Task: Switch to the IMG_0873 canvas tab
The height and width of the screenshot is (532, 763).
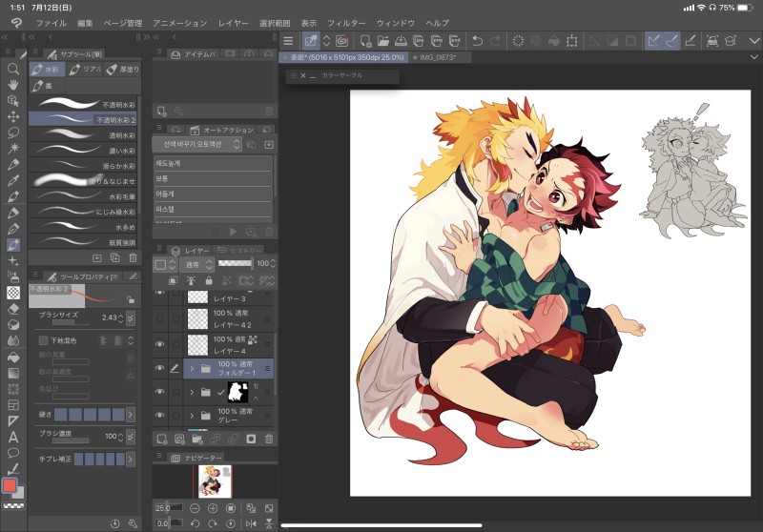Action: [436, 57]
